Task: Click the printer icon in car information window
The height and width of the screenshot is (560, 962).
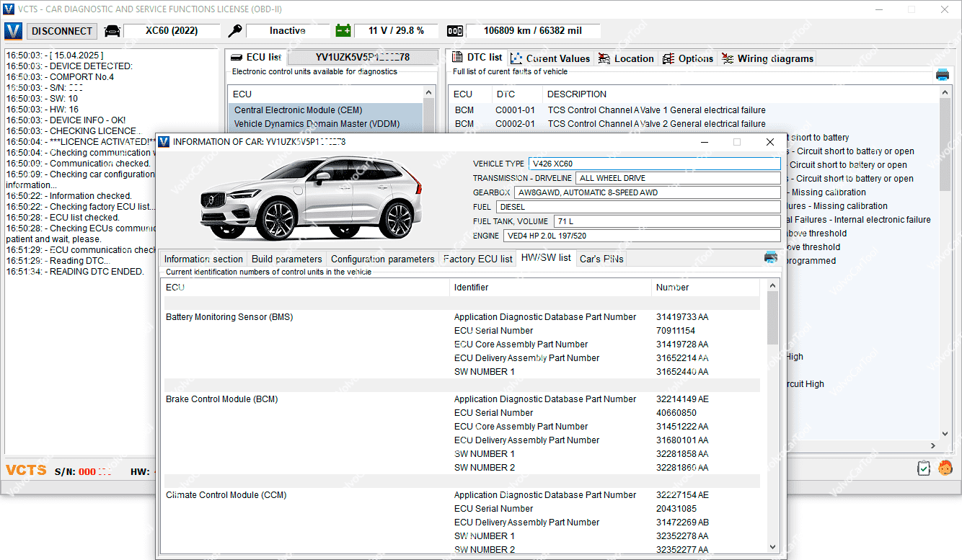Action: point(771,257)
